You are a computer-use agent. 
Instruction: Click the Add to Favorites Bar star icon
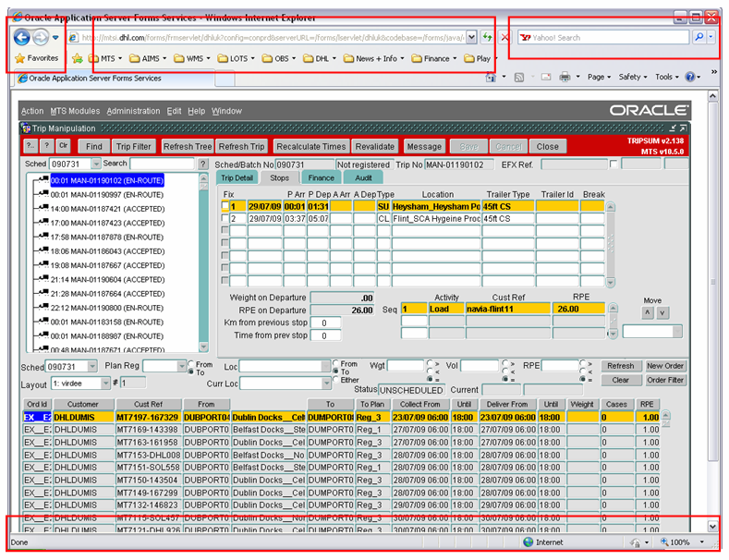(78, 58)
